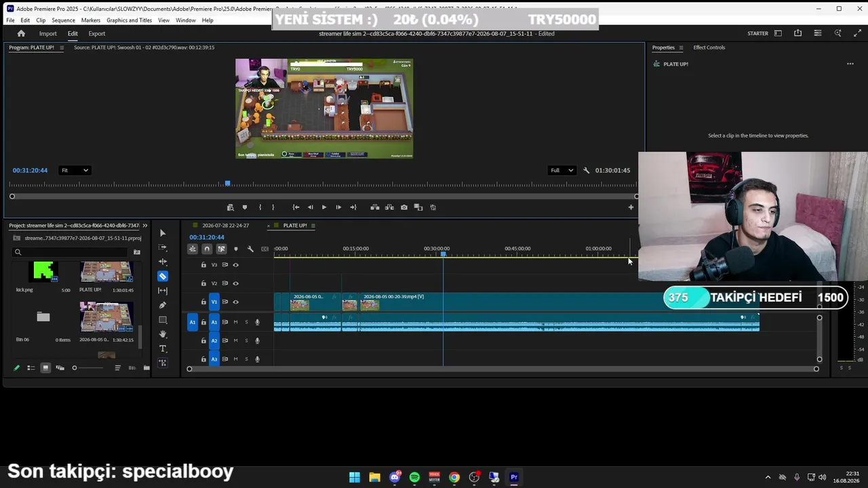Open the three-dot options in Properties panel
Screen dimensions: 868x488
850,64
